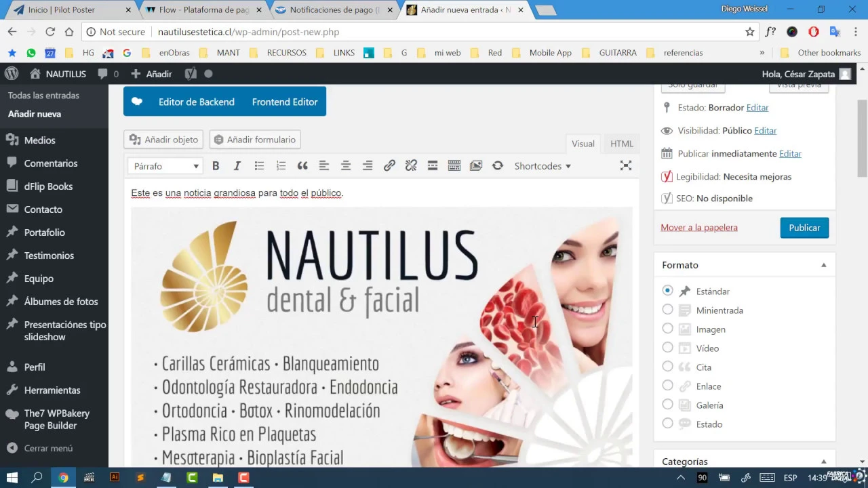Select the Enlace post format

pos(668,385)
